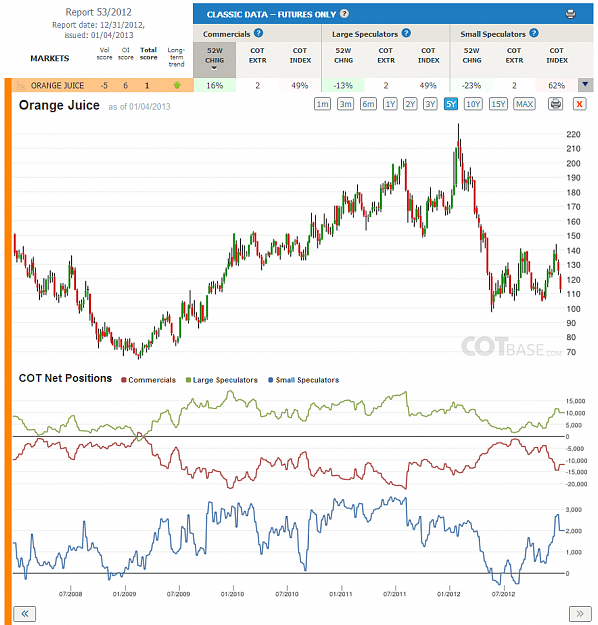The width and height of the screenshot is (598, 625).
Task: Toggle the Large Speculators legend series
Action: (222, 380)
